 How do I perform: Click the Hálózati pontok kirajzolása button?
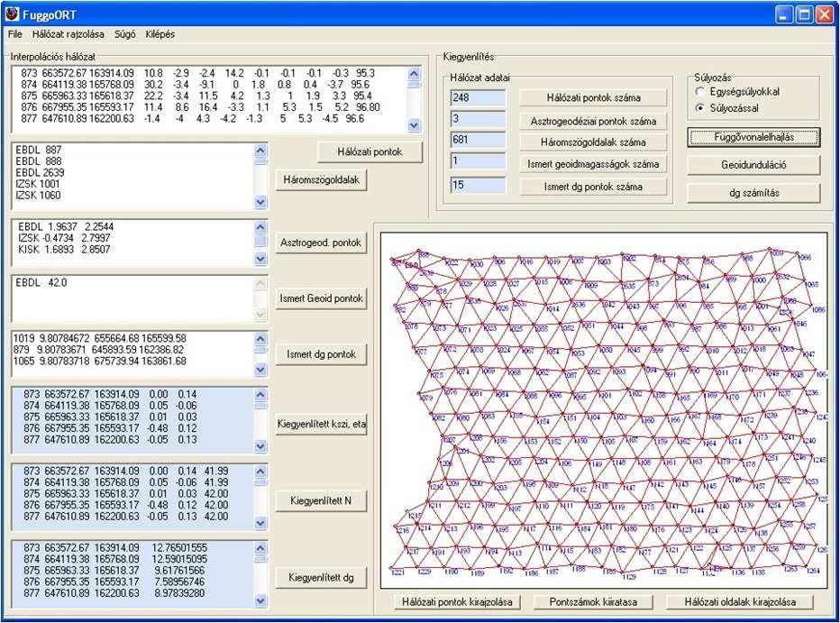coord(457,602)
